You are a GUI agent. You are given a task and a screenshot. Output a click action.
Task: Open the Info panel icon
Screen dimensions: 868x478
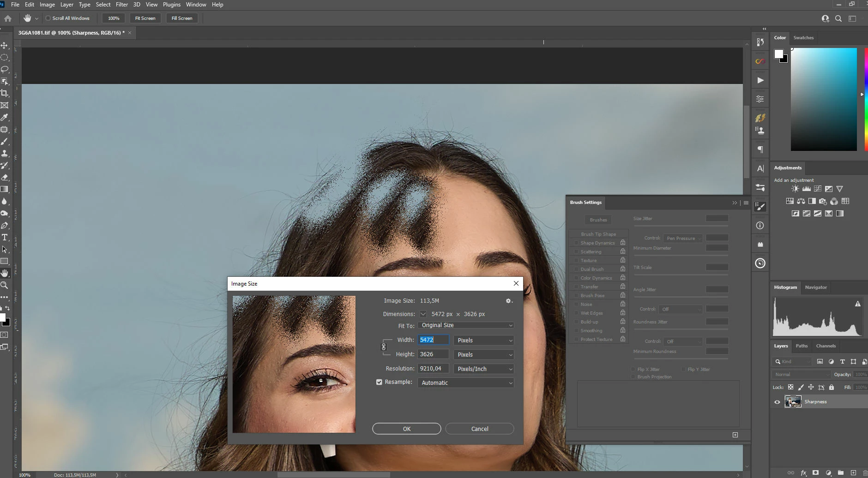760,226
